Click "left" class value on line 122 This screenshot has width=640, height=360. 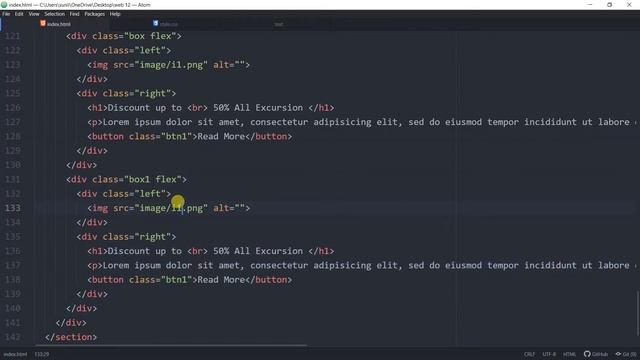tap(150, 50)
